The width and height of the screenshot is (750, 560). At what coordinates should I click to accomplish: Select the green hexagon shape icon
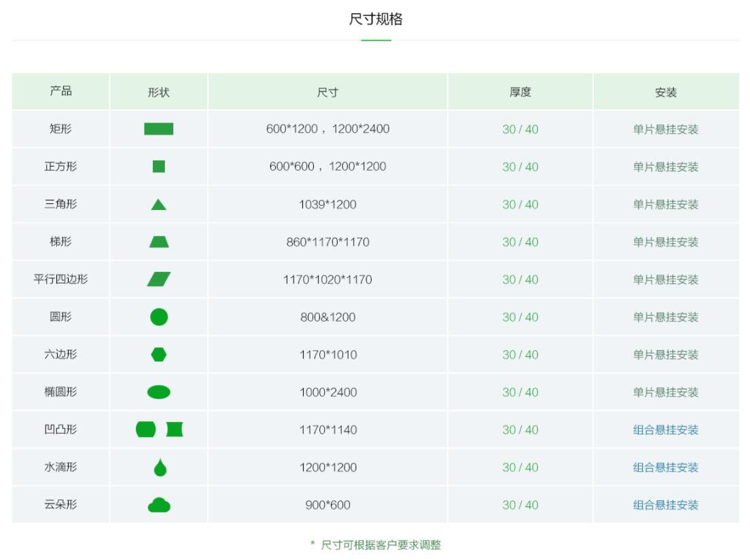pos(159,355)
